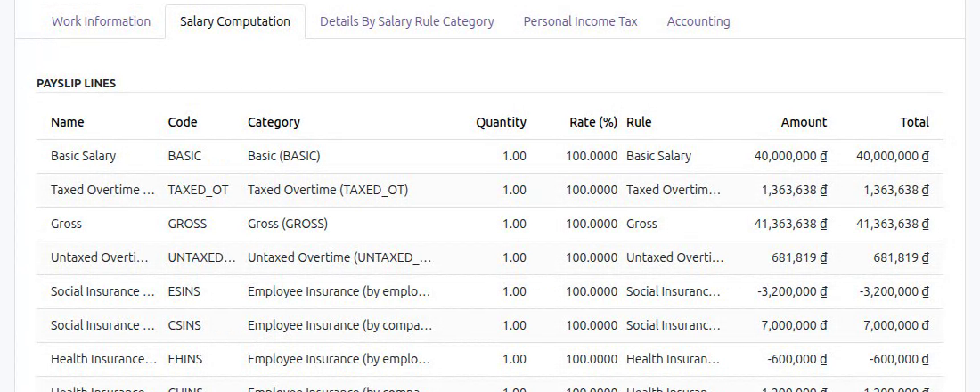Click the 1,363,638 ₫ total cell
Image resolution: width=980 pixels, height=392 pixels.
click(896, 190)
